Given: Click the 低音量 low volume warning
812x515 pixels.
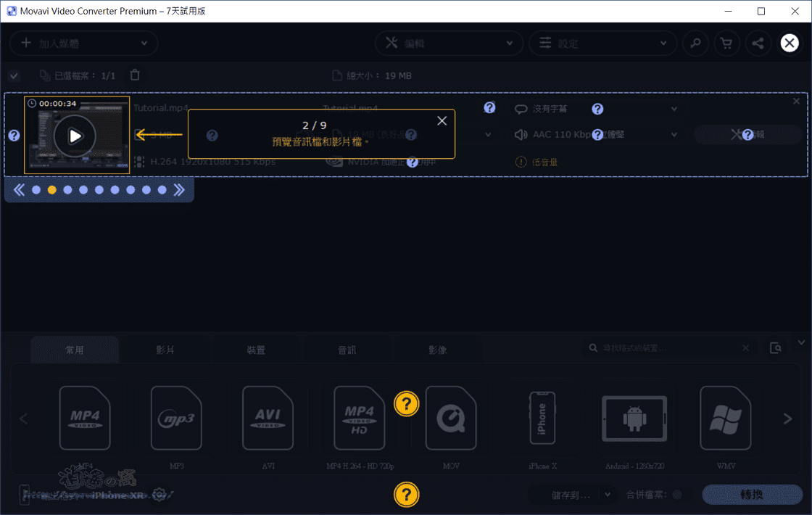Looking at the screenshot, I should click(536, 162).
